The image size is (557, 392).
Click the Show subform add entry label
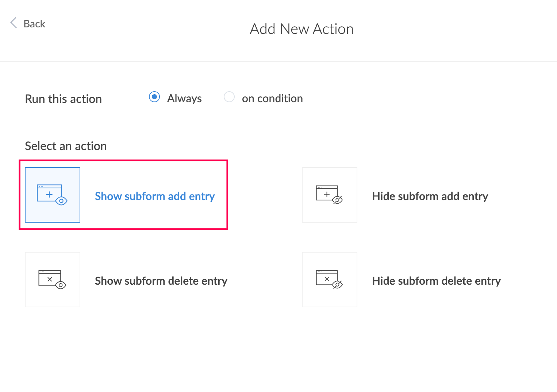[155, 196]
